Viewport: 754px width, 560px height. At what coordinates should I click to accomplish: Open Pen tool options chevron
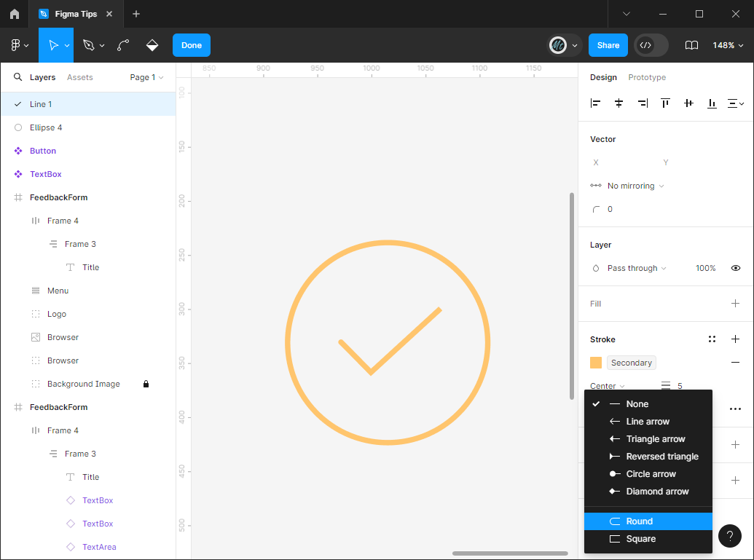[102, 46]
